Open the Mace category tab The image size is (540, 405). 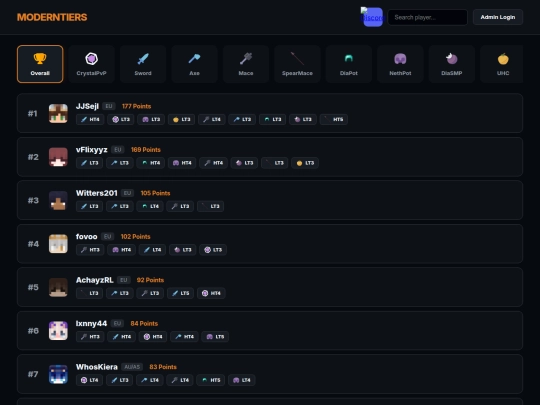click(246, 64)
